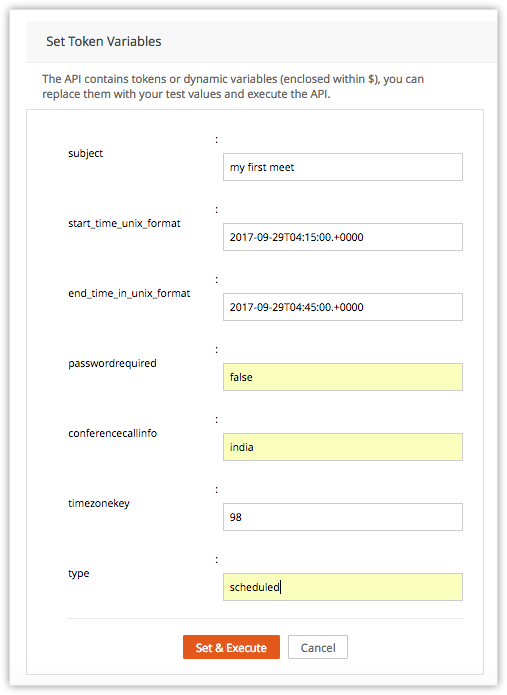This screenshot has height=695, width=507.
Task: Click the divider line above the buttons
Action: click(x=265, y=618)
